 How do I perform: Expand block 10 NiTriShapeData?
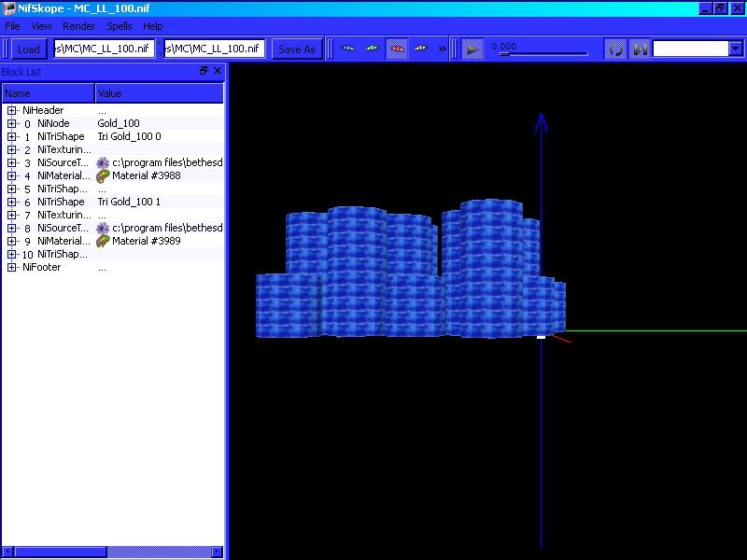coord(11,255)
